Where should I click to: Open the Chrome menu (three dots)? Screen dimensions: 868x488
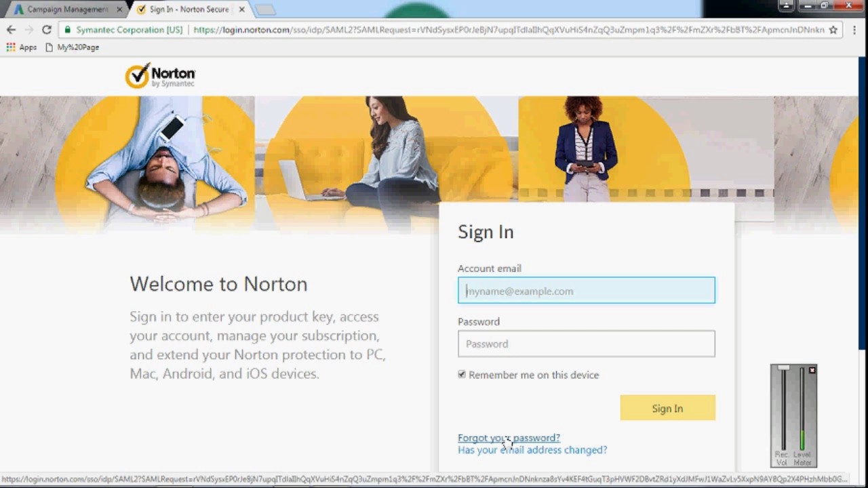pos(854,30)
